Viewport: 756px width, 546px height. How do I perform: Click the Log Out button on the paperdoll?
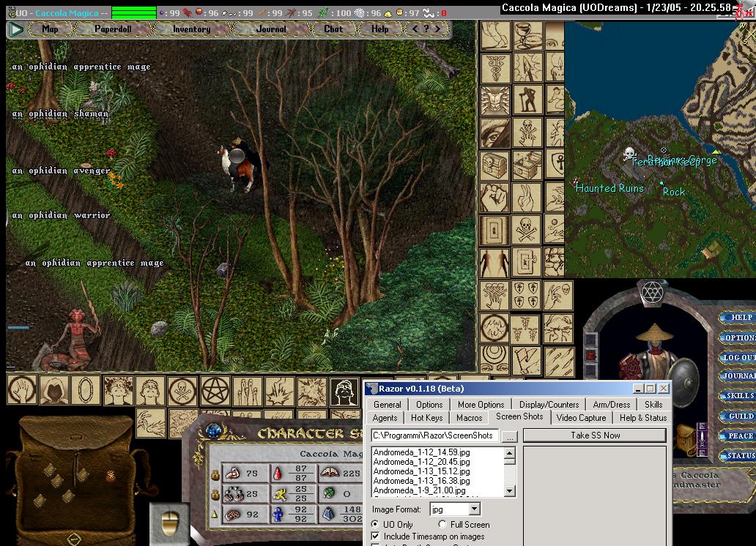point(738,357)
